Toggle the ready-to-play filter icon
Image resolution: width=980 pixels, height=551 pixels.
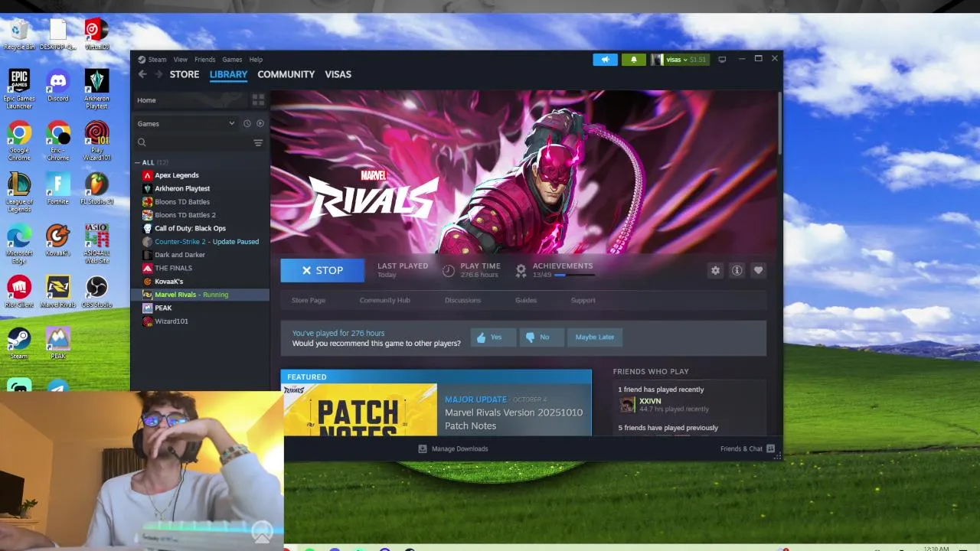click(260, 123)
